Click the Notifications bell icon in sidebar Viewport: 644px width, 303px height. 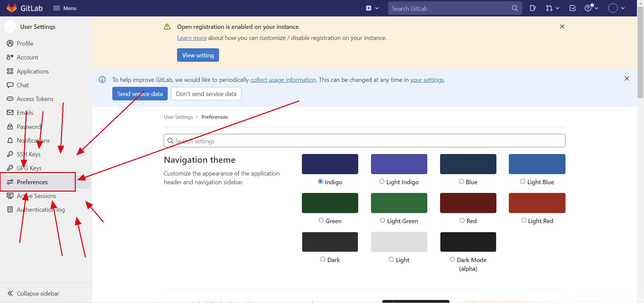pos(10,141)
